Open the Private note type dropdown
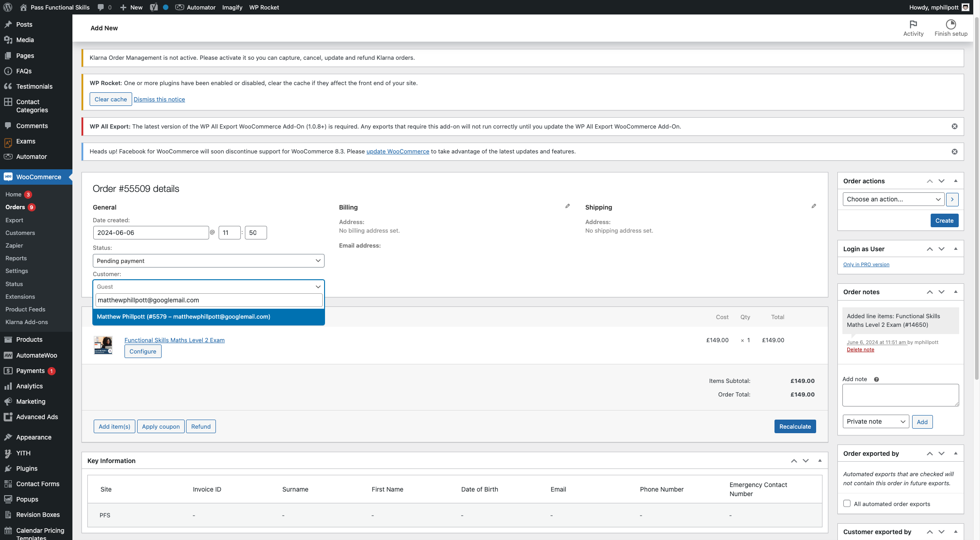 tap(876, 421)
